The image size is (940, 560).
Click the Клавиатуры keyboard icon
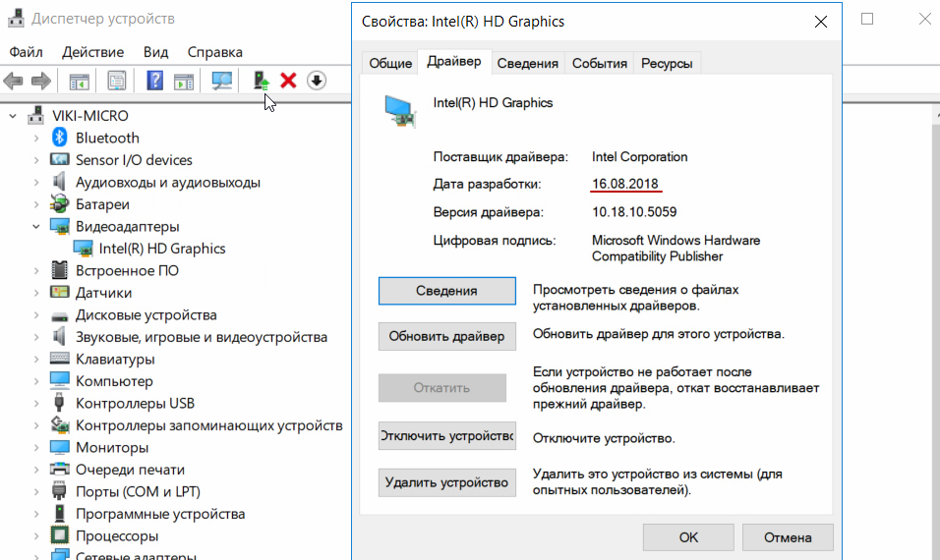pos(59,359)
